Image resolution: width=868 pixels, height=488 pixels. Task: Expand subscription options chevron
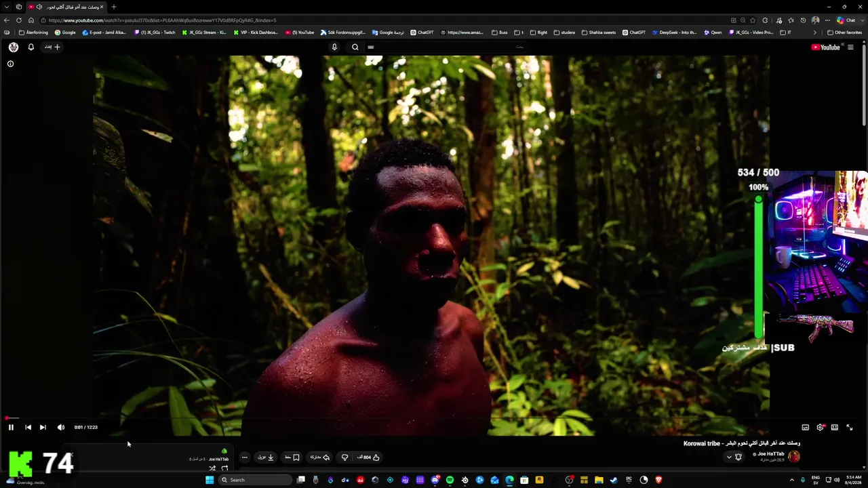(729, 457)
